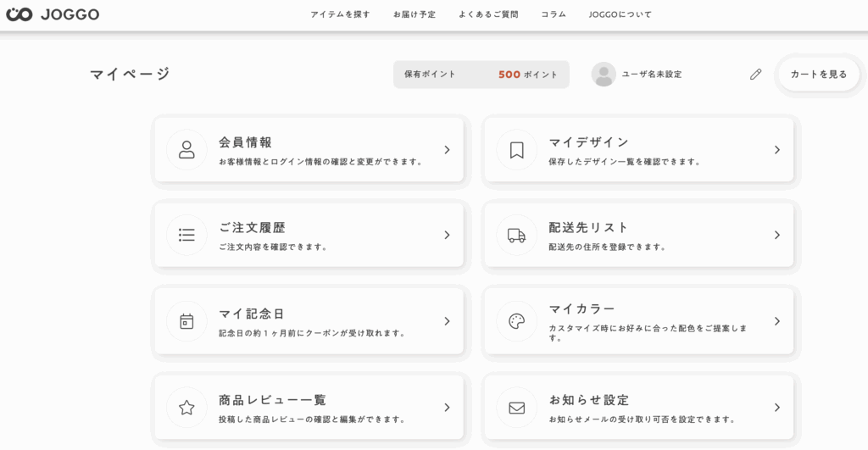Viewport: 868px width, 450px height.
Task: Open the JOGGOについて link
Action: pos(620,14)
